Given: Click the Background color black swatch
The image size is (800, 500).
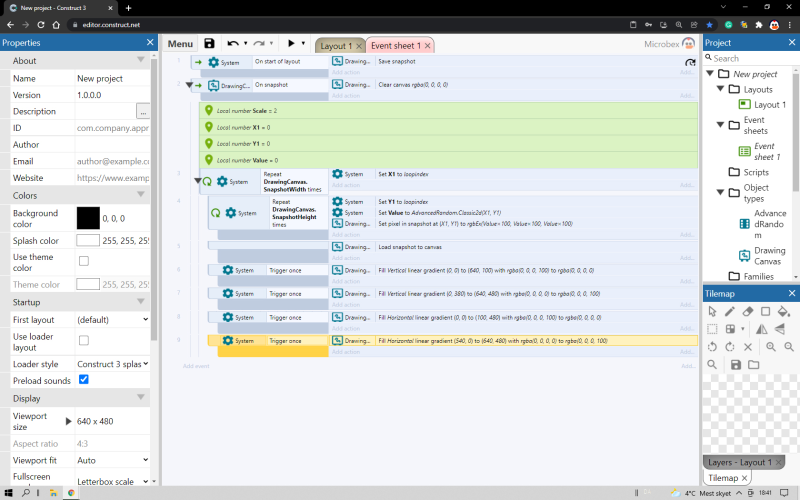Looking at the screenshot, I should click(x=88, y=218).
